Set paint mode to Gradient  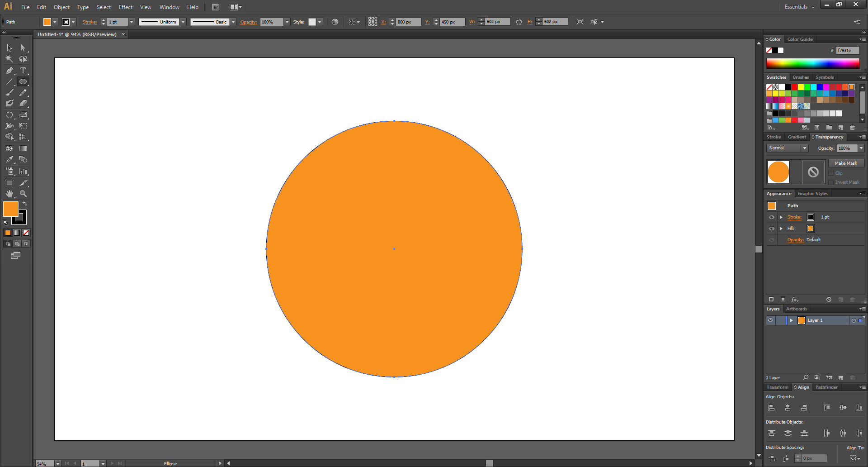pos(17,233)
